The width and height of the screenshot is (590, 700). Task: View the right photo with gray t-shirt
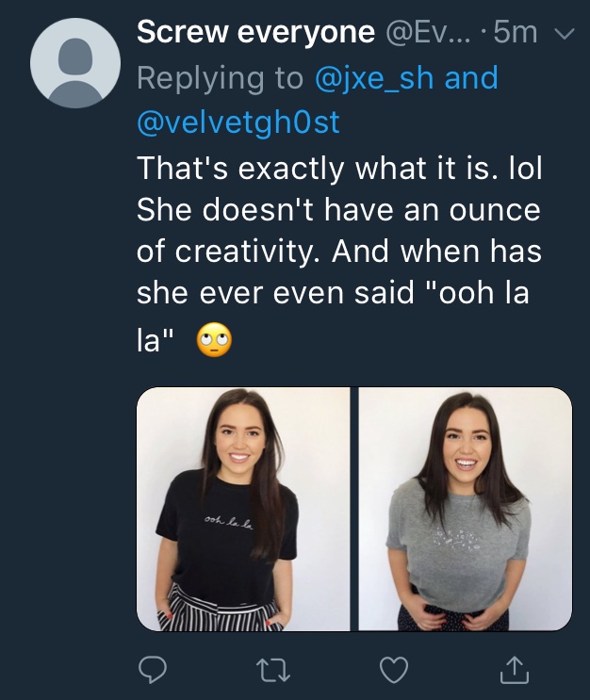tap(465, 509)
